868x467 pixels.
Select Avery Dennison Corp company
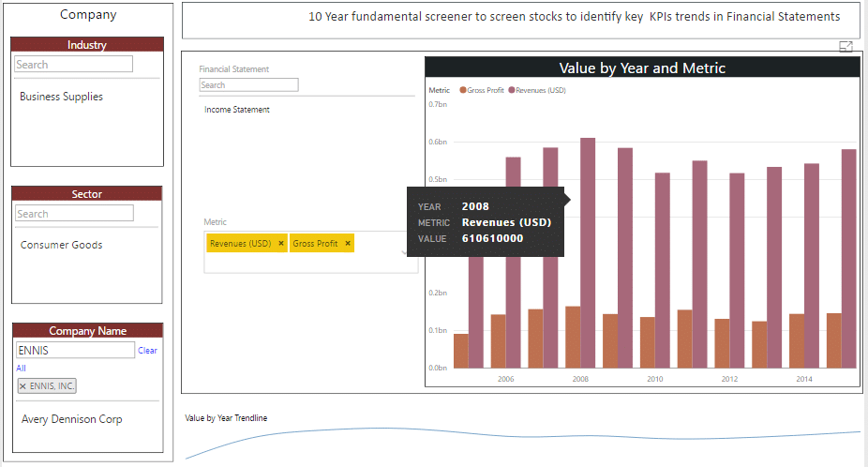coord(72,419)
